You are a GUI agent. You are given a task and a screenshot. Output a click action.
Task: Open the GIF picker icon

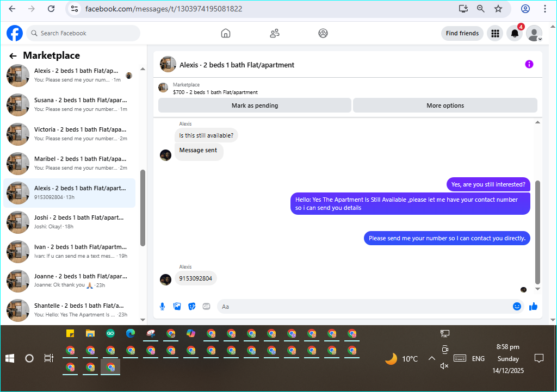click(x=206, y=307)
